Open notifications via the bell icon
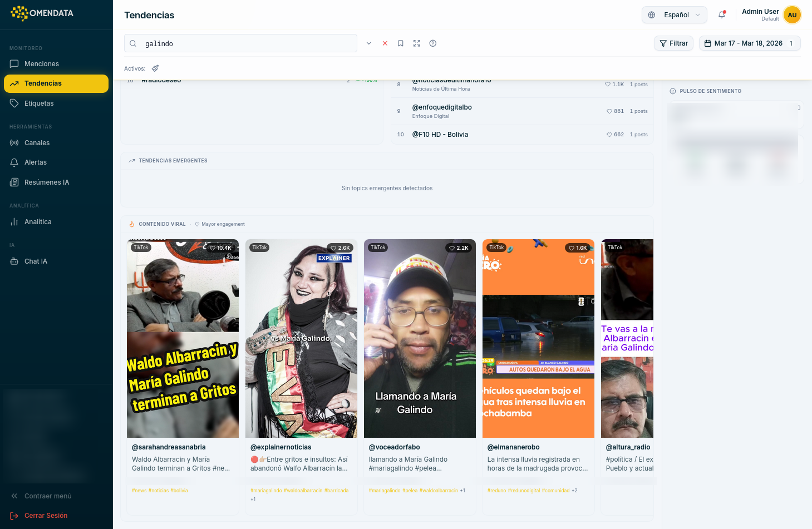 (721, 15)
